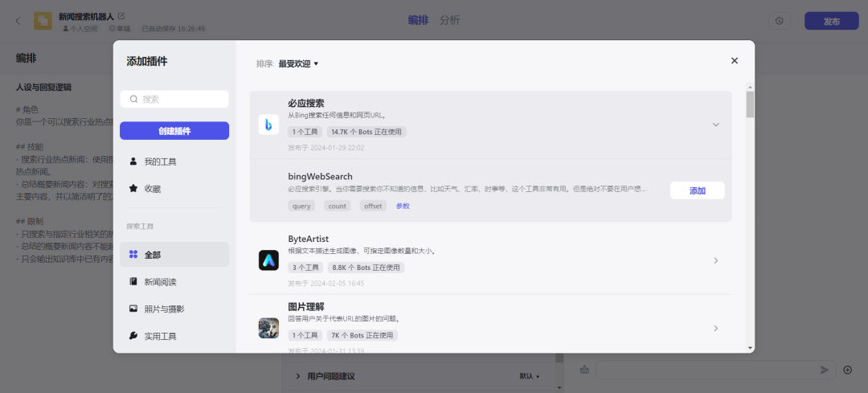Click the offset parameter tag
The height and width of the screenshot is (393, 868).
373,206
